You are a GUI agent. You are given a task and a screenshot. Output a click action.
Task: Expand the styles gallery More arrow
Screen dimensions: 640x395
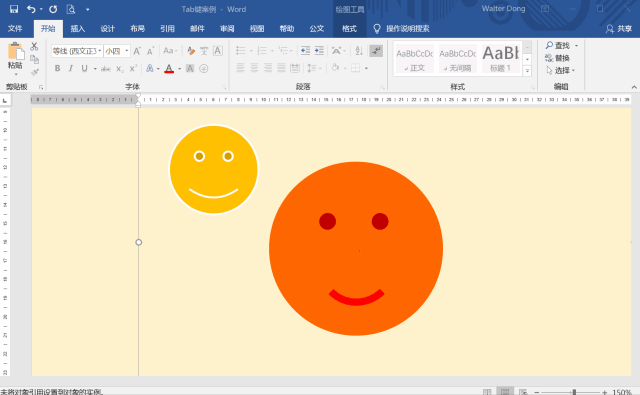(x=527, y=71)
